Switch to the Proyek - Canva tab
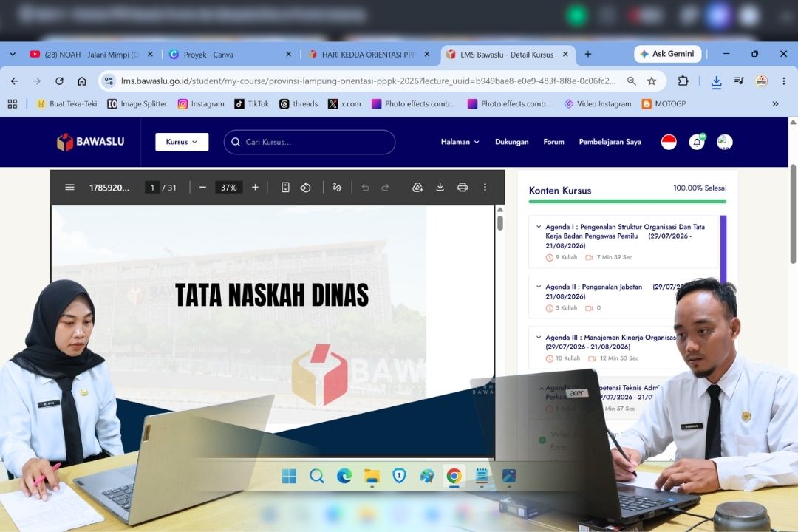The width and height of the screenshot is (798, 532). [231, 55]
